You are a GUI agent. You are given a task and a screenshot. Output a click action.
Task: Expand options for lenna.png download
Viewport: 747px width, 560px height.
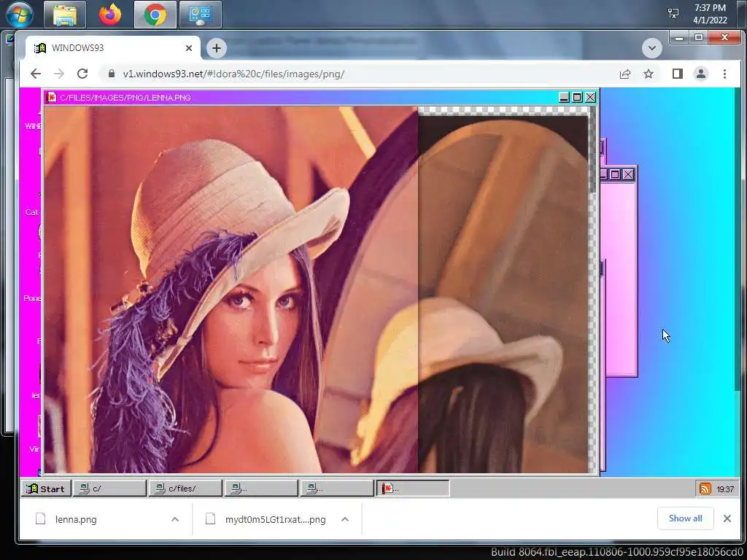(175, 519)
